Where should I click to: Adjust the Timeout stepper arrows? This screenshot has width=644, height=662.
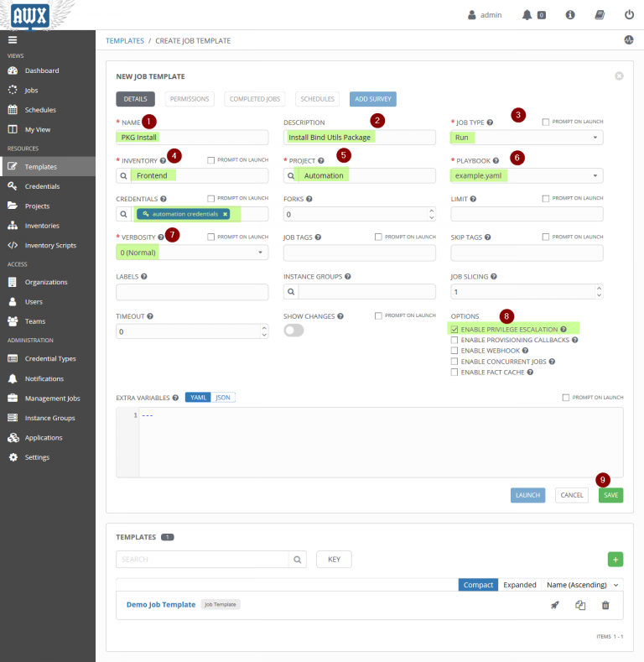tap(264, 331)
